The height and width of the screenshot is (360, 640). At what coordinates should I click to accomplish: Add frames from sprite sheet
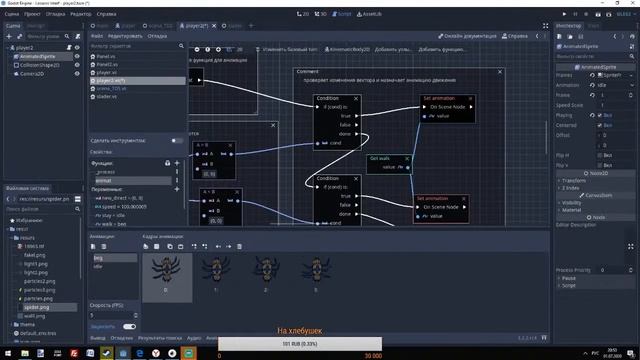[x=156, y=247]
